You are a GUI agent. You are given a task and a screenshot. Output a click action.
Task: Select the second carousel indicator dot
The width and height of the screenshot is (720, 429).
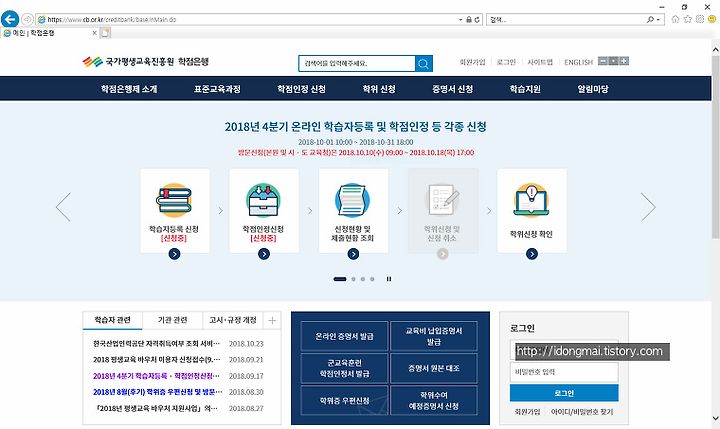coord(353,279)
